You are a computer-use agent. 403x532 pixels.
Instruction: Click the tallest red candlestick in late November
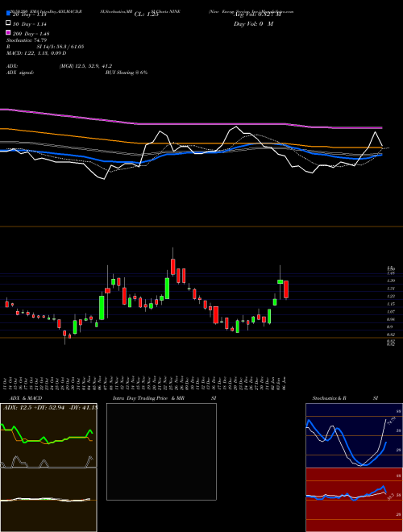173,267
